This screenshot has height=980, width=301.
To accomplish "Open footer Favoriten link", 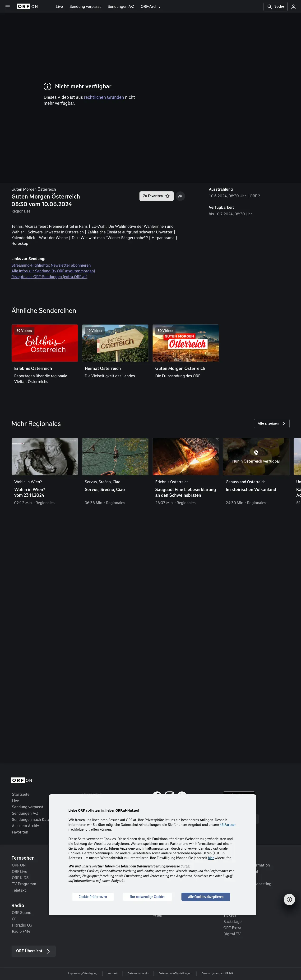I will coord(20,832).
